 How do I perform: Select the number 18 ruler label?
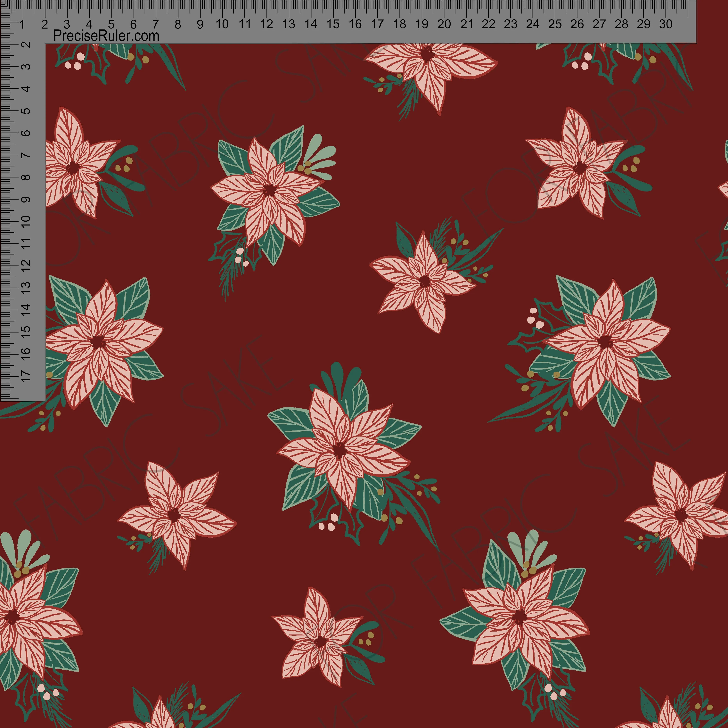click(x=399, y=24)
